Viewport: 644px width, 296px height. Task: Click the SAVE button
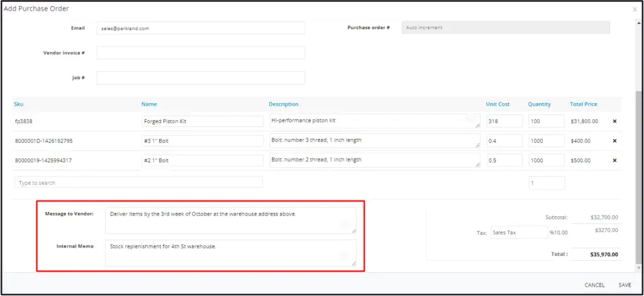pos(625,285)
